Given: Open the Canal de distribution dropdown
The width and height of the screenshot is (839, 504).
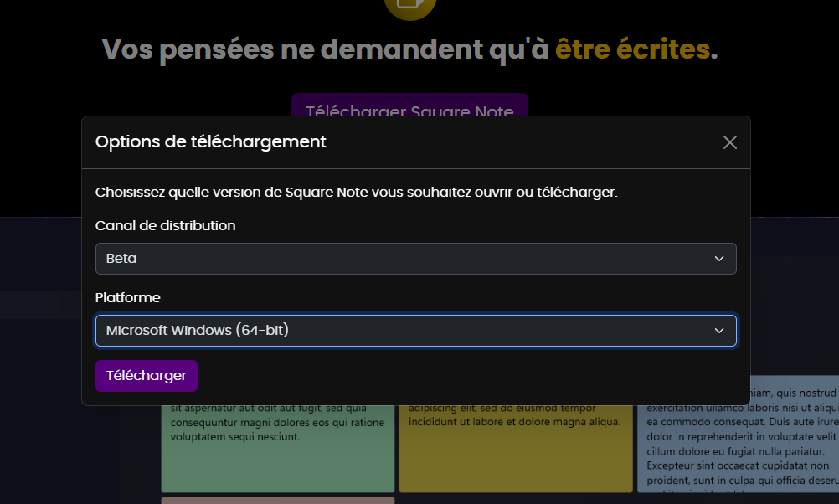Looking at the screenshot, I should click(415, 259).
